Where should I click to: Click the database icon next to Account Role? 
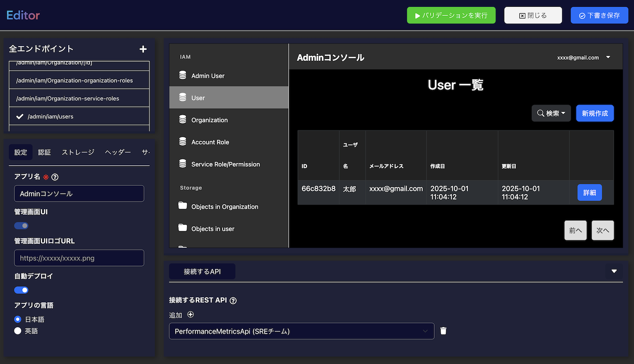point(183,142)
